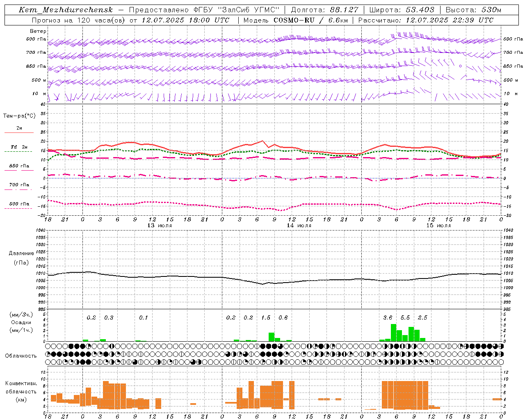
Task: Click the calm-wind circle in the 850 гПа wind row
Action: tap(460, 66)
